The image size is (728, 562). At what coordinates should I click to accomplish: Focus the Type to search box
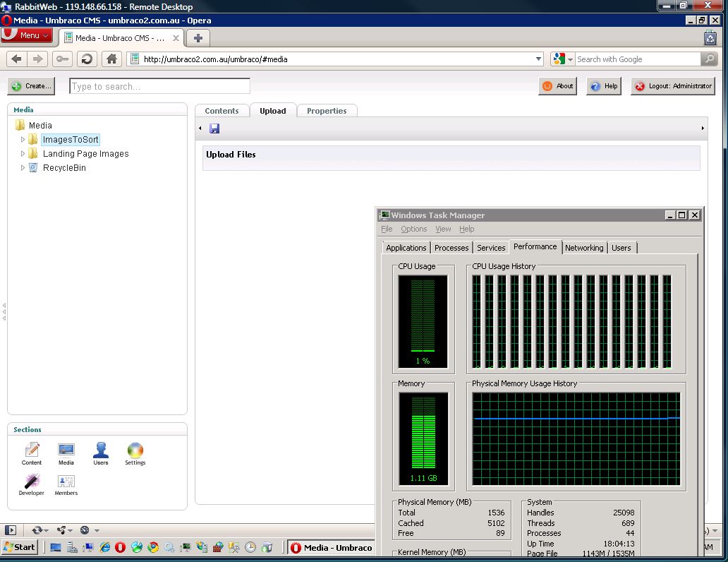pyautogui.click(x=159, y=86)
